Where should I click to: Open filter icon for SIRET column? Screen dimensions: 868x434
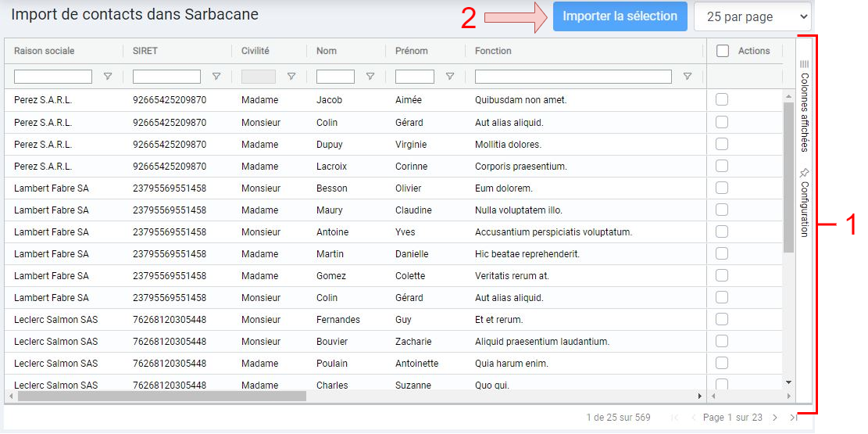tap(216, 77)
